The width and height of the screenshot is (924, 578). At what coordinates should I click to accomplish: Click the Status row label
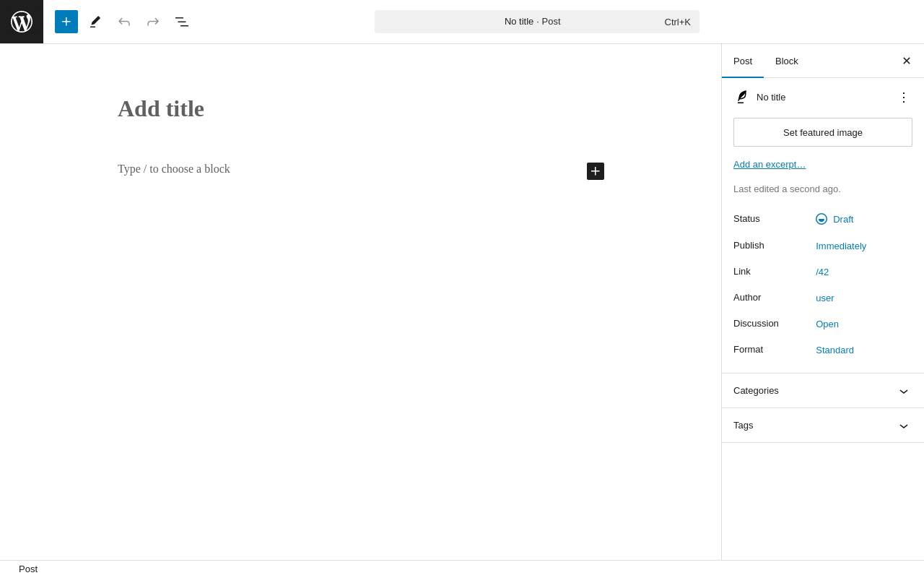click(x=746, y=218)
